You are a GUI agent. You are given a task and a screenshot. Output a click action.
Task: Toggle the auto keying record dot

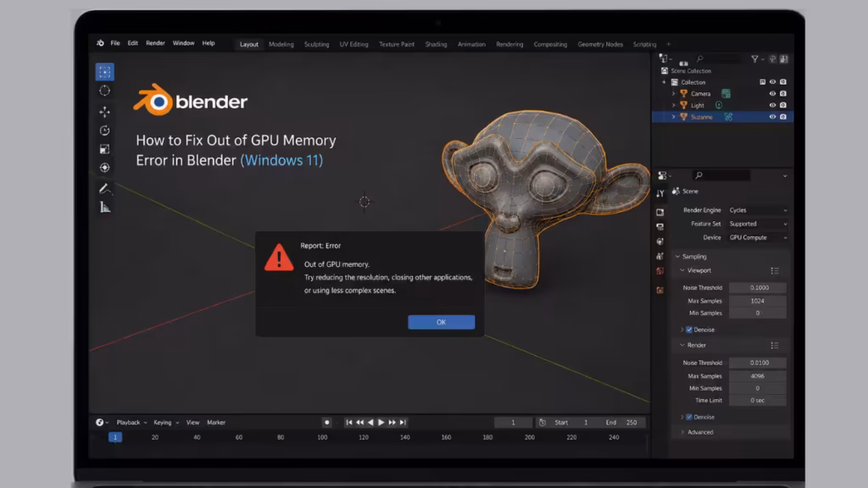(x=326, y=422)
